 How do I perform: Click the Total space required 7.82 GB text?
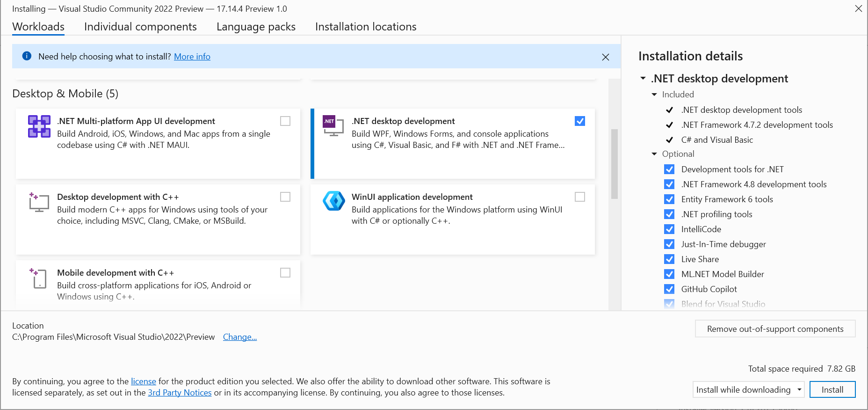pos(802,369)
